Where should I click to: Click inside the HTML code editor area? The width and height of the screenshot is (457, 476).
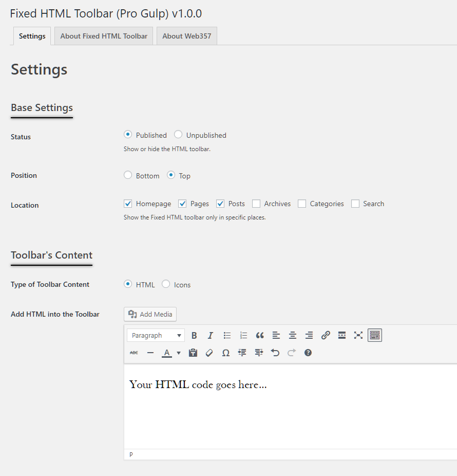290,407
